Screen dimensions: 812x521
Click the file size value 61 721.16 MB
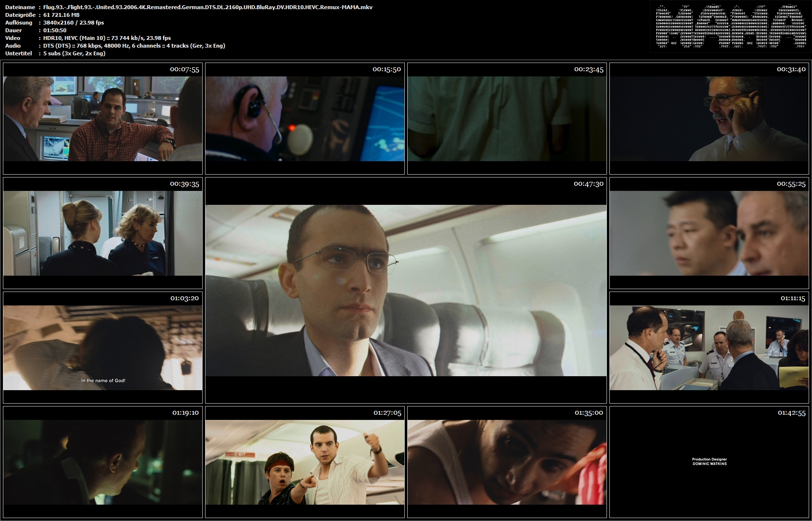coord(62,15)
